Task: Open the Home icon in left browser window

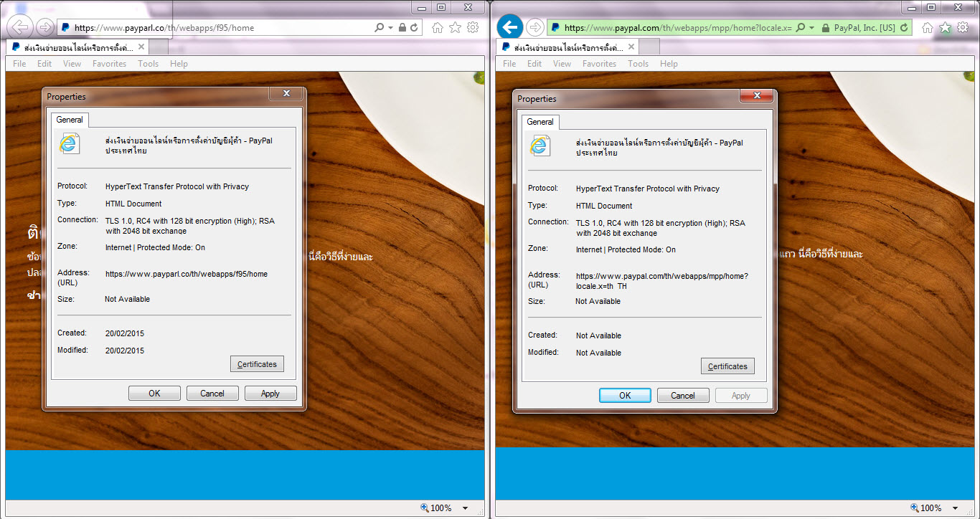Action: (x=438, y=28)
